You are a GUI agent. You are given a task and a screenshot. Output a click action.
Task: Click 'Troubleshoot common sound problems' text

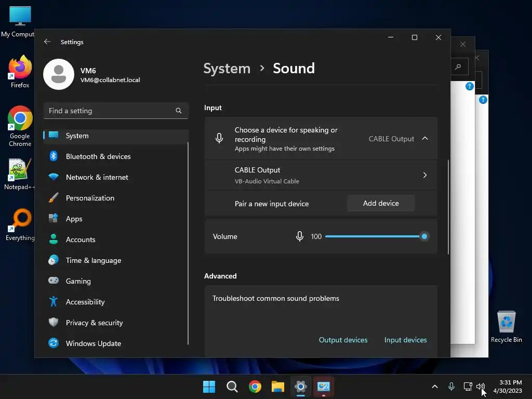(x=275, y=298)
